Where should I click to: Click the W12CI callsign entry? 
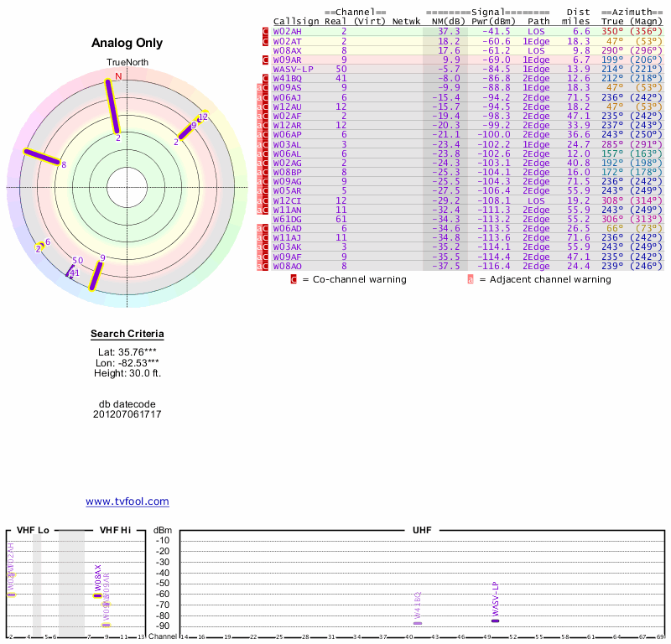click(x=287, y=200)
